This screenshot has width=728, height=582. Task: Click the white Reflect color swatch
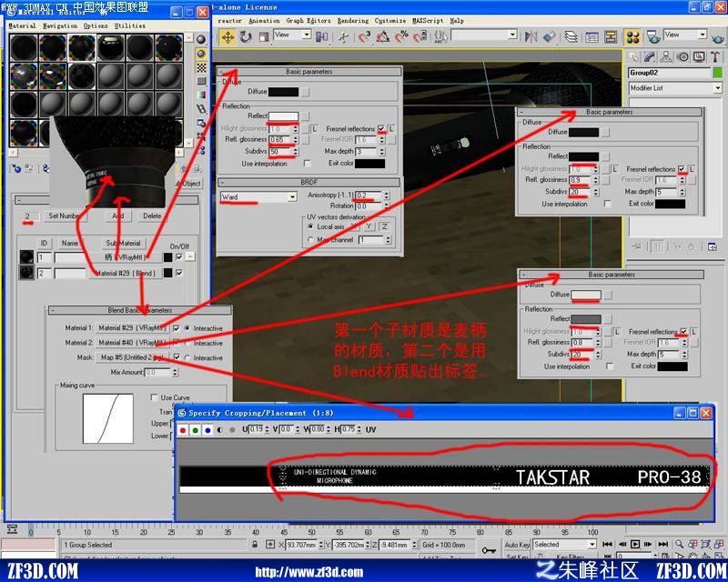coord(283,116)
